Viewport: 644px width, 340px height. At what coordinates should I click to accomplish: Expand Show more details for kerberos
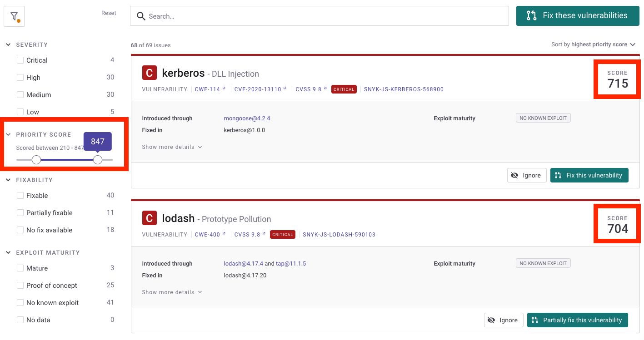point(172,147)
